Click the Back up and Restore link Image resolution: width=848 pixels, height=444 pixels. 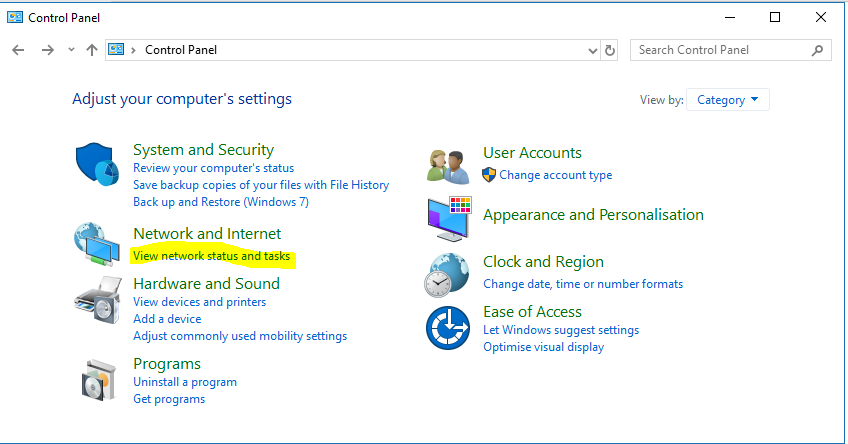coord(221,202)
